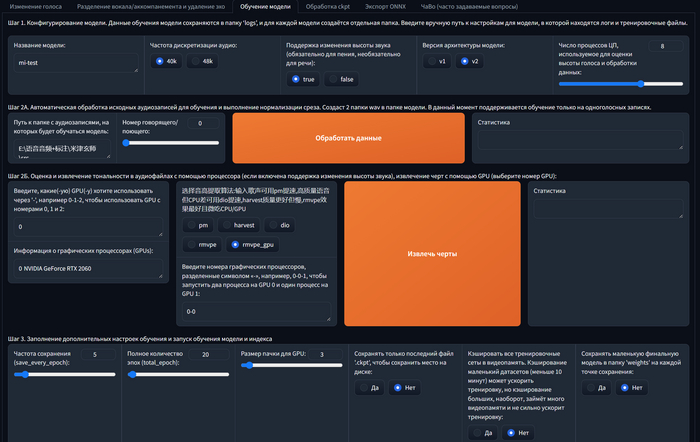Go to Экспорт ONNX tab
This screenshot has width=700, height=442.
pos(385,7)
